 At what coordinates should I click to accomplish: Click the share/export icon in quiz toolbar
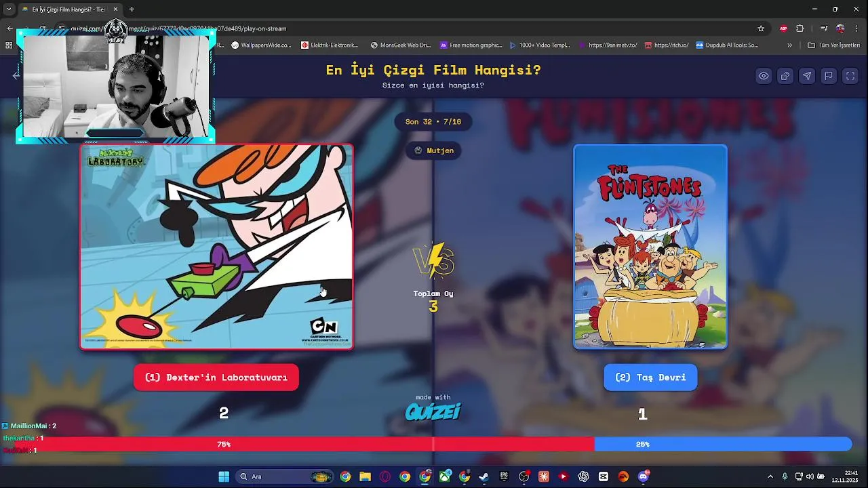point(785,76)
